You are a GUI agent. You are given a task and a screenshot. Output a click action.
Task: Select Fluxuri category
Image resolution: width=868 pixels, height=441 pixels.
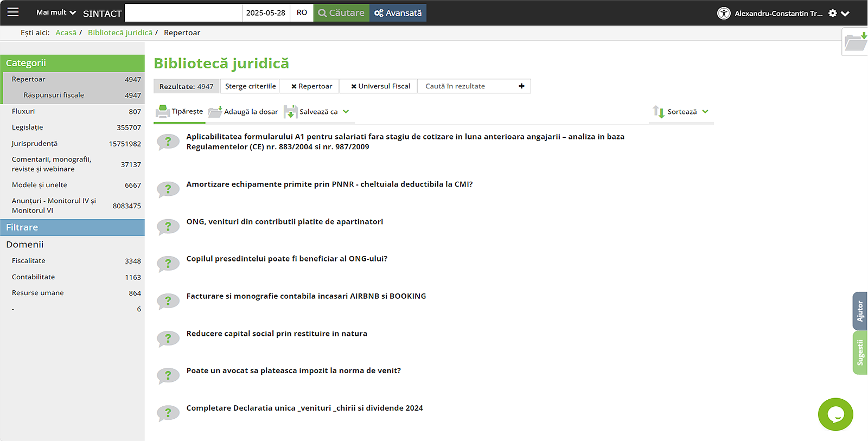point(73,111)
